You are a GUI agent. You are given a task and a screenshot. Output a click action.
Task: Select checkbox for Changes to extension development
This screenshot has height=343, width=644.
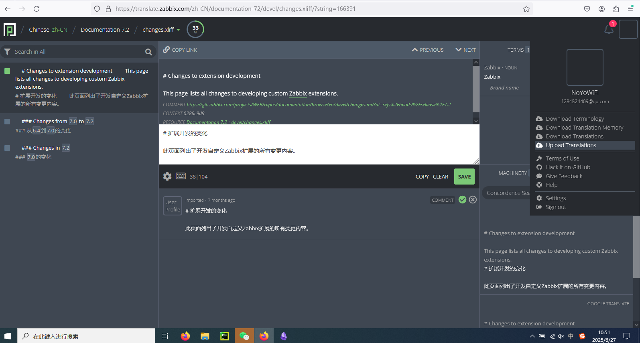[7, 71]
